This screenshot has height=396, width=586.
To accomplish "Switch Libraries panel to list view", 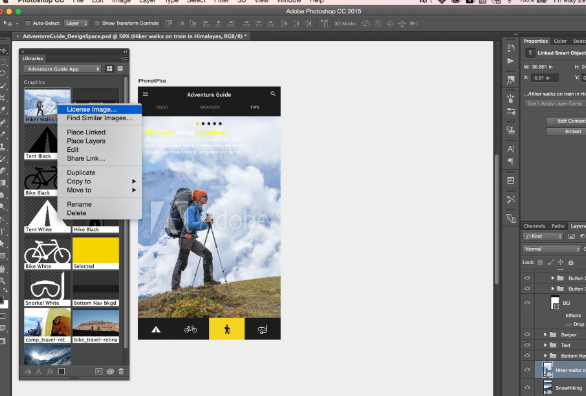I will [120, 69].
